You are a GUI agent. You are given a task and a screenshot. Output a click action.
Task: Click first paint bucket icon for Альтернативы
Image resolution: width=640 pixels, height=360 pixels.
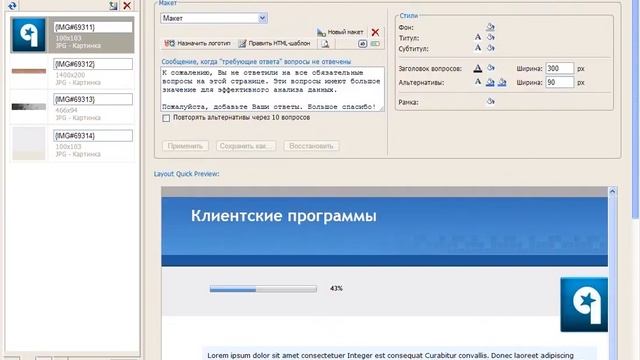click(490, 82)
